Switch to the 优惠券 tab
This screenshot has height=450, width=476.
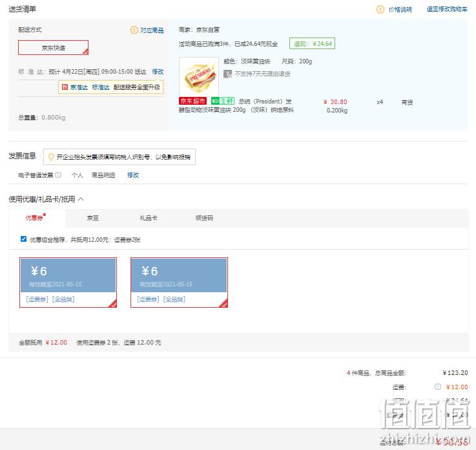(36, 218)
